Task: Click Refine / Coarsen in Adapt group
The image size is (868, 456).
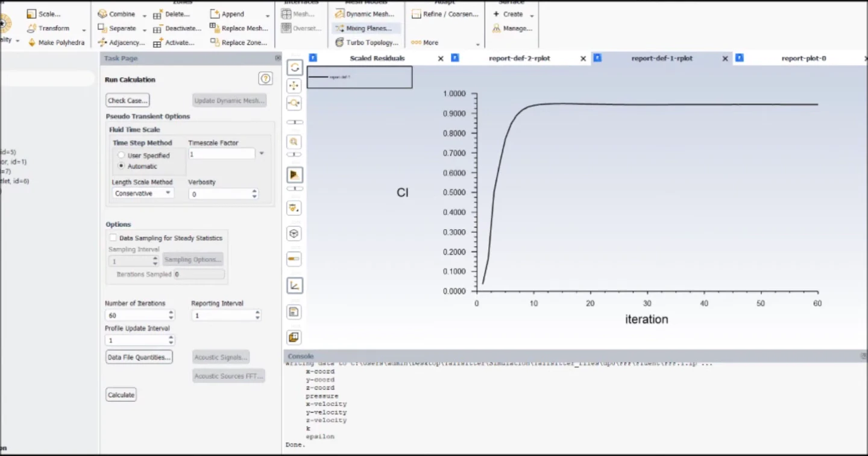Action: pyautogui.click(x=445, y=14)
